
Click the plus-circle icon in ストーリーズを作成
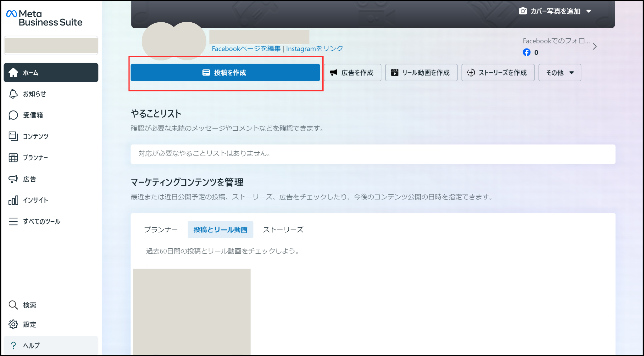471,73
